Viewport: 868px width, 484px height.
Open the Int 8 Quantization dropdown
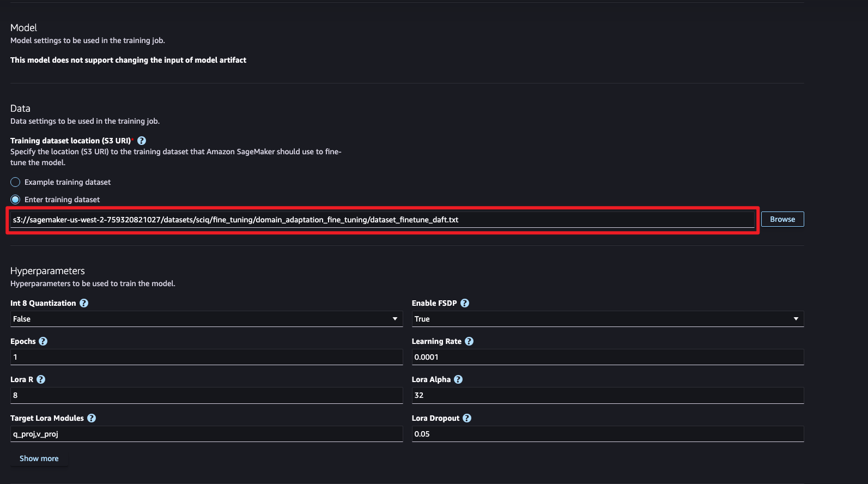(206, 319)
